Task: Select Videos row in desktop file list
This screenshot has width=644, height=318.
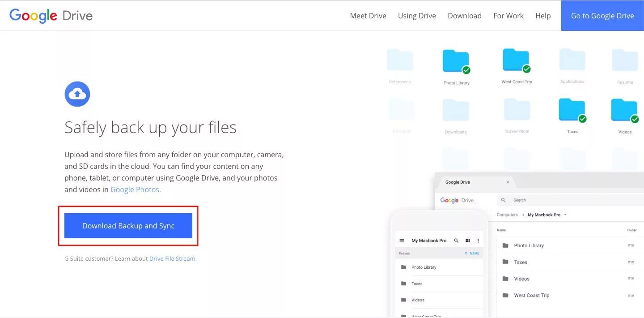Action: pyautogui.click(x=570, y=279)
